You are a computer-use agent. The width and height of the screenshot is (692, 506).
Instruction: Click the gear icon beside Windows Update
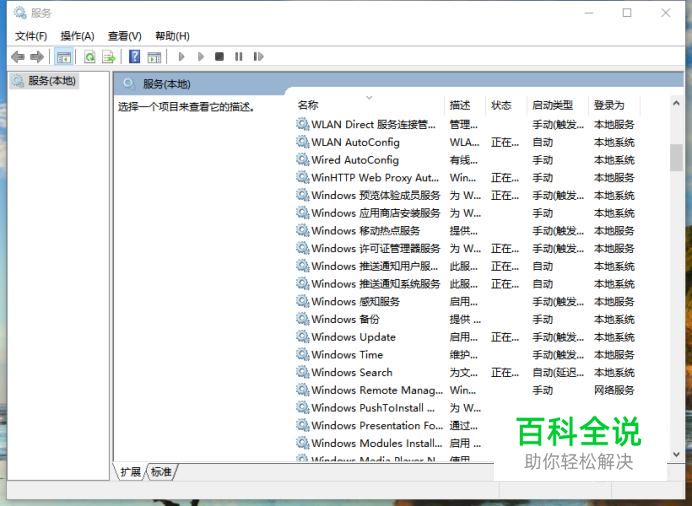click(302, 337)
